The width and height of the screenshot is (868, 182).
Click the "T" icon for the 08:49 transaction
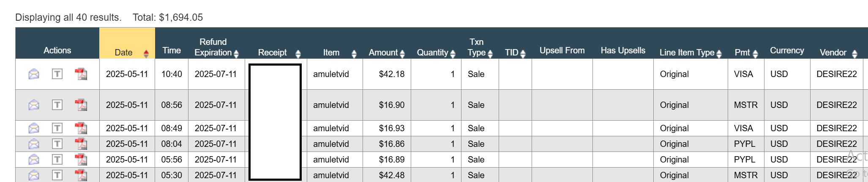57,128
